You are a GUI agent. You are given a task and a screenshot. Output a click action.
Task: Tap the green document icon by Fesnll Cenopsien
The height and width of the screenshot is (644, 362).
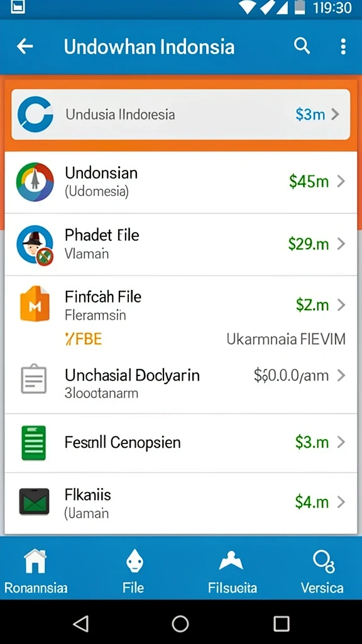click(33, 443)
